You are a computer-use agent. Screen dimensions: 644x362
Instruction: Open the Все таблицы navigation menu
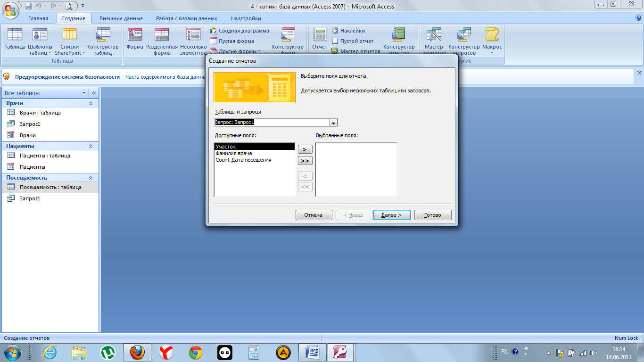click(84, 93)
